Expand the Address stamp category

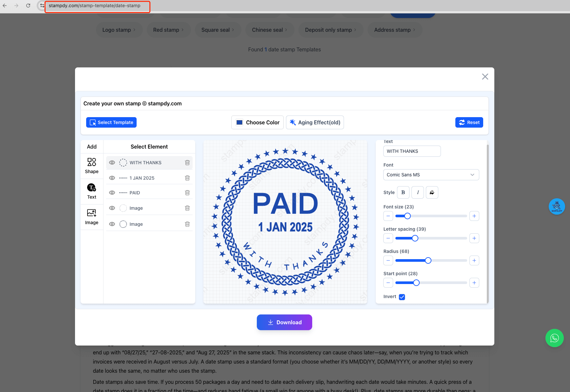point(395,30)
